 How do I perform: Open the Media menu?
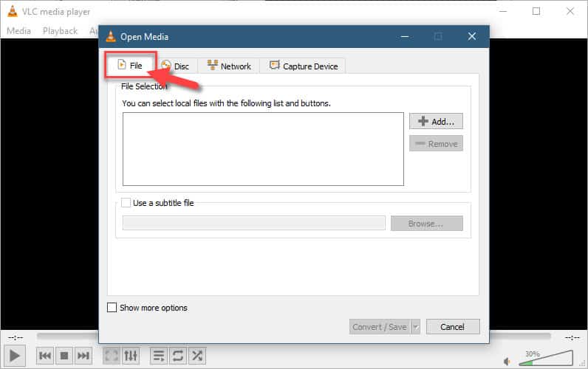point(18,31)
